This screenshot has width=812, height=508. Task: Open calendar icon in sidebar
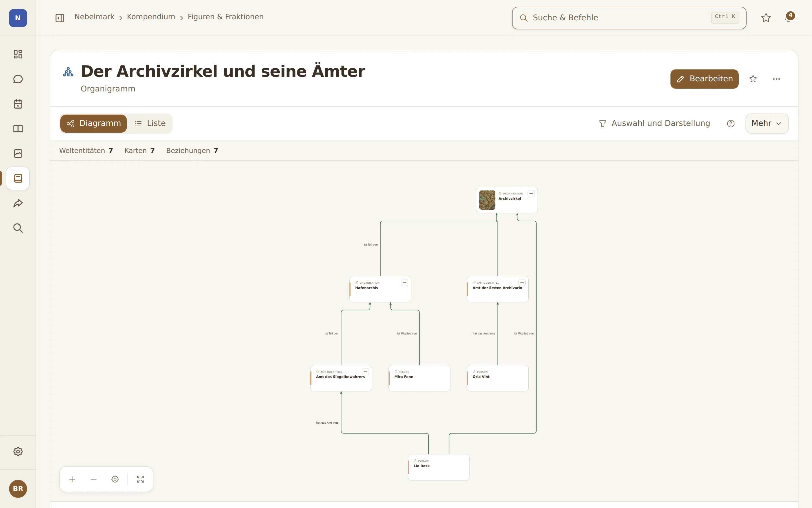pos(18,104)
